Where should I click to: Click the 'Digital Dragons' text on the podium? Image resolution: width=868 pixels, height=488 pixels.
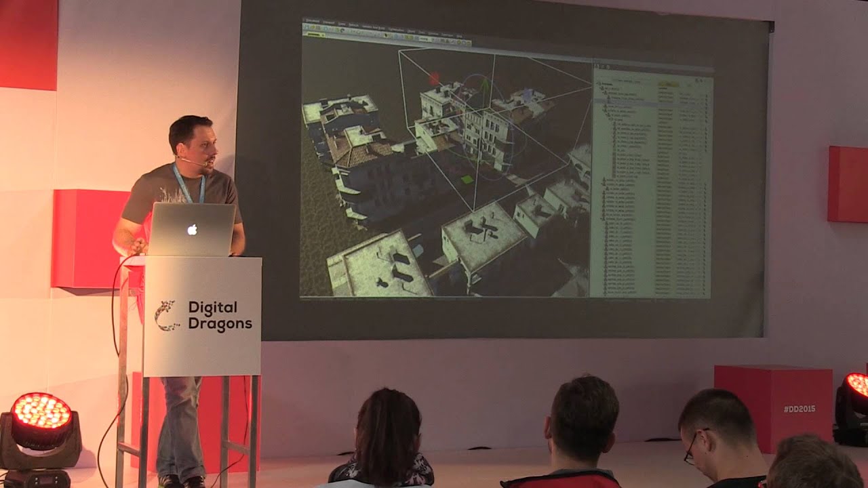(220, 315)
